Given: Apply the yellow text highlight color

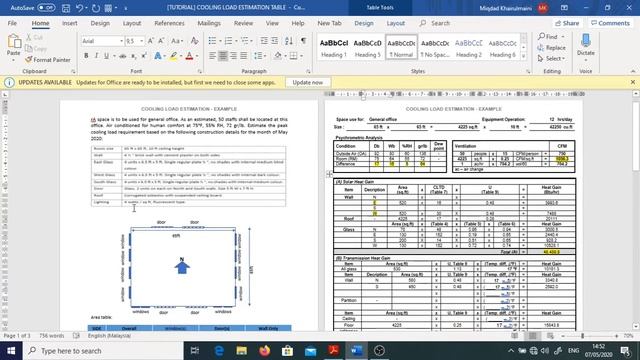Looking at the screenshot, I should click(173, 56).
